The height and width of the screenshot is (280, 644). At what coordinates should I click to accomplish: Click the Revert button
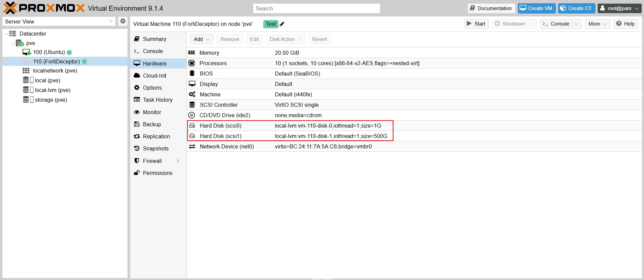(x=319, y=39)
